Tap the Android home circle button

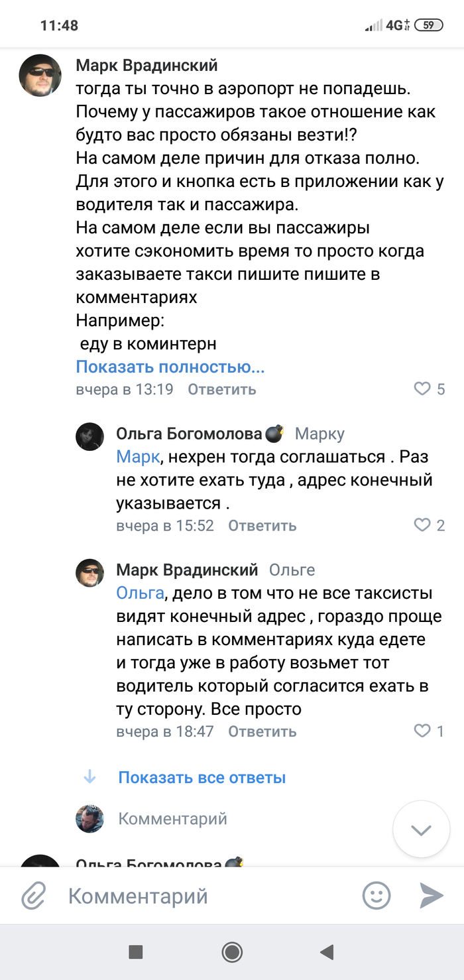click(232, 953)
